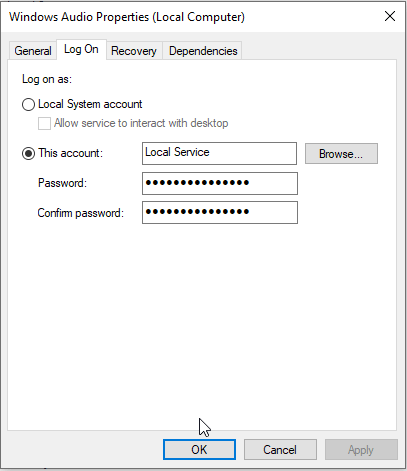407x471 pixels.
Task: Focus the Password input field
Action: (220, 183)
